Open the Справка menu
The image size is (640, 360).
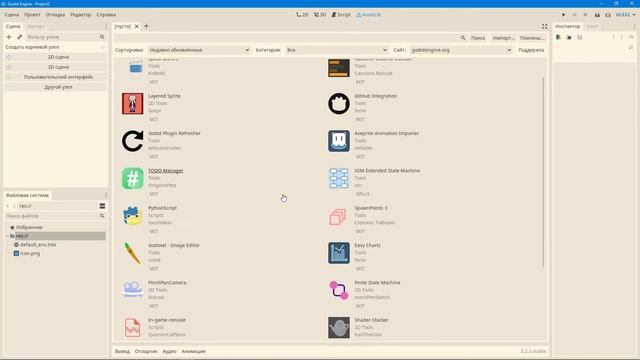106,15
